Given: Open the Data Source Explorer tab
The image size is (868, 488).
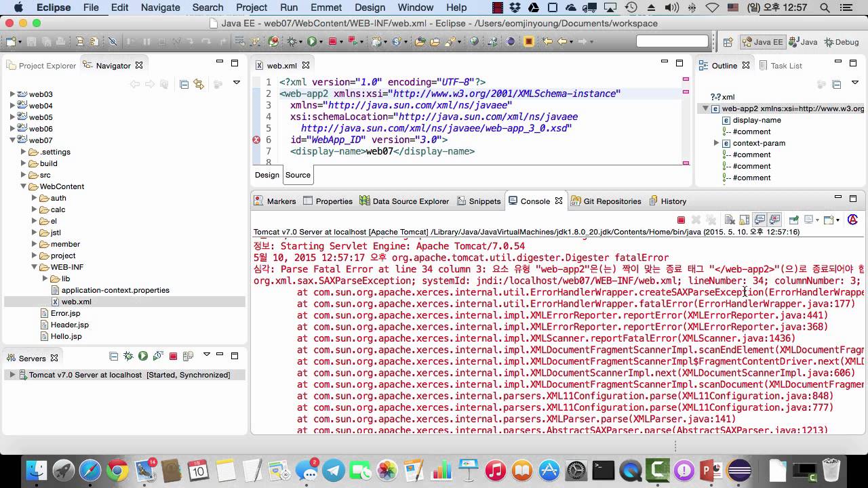Looking at the screenshot, I should (x=404, y=201).
